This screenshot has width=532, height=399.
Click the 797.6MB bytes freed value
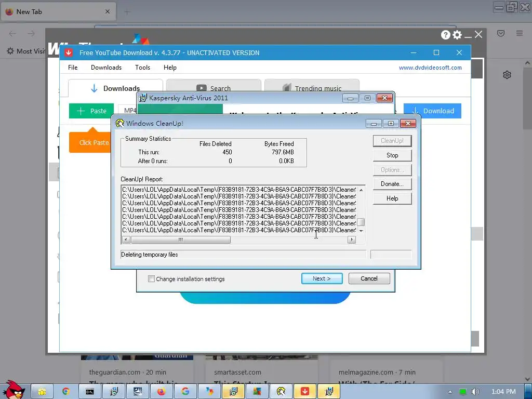(283, 152)
